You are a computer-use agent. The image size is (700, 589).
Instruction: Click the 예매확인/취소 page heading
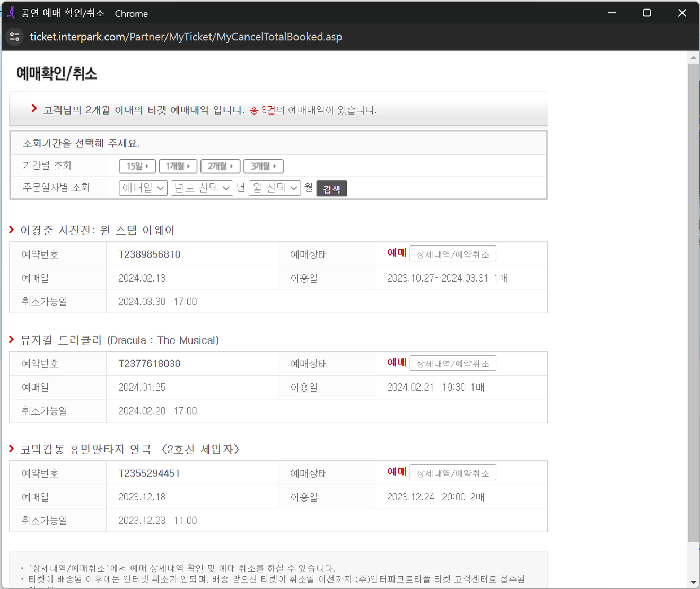(x=57, y=73)
